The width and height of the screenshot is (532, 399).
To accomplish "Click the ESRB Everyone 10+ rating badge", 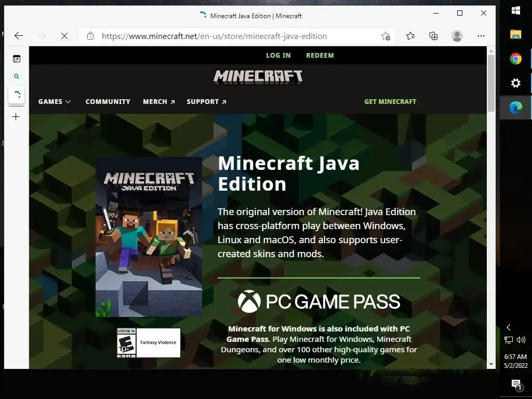I will click(148, 343).
